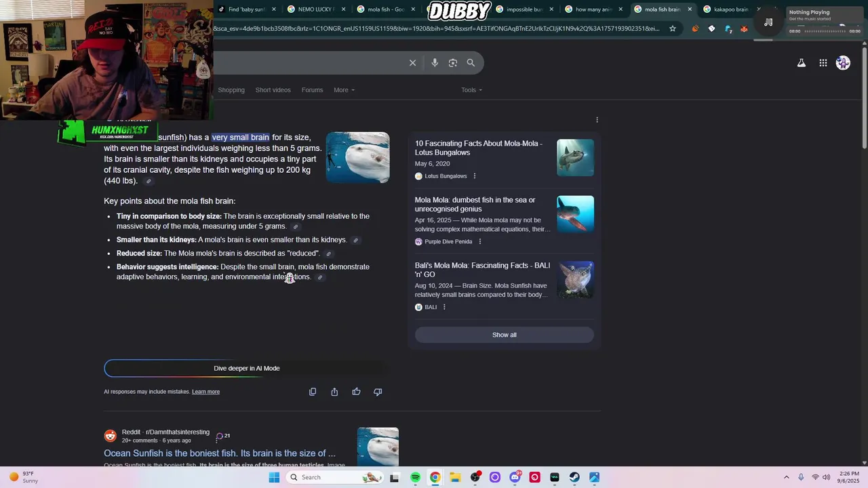
Task: Open the Google account avatar
Action: pos(843,63)
